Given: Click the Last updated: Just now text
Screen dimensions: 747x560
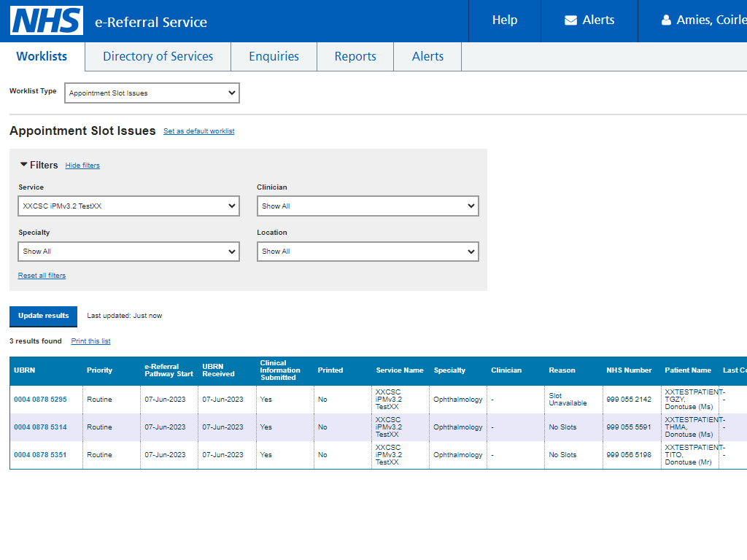Looking at the screenshot, I should click(x=124, y=316).
